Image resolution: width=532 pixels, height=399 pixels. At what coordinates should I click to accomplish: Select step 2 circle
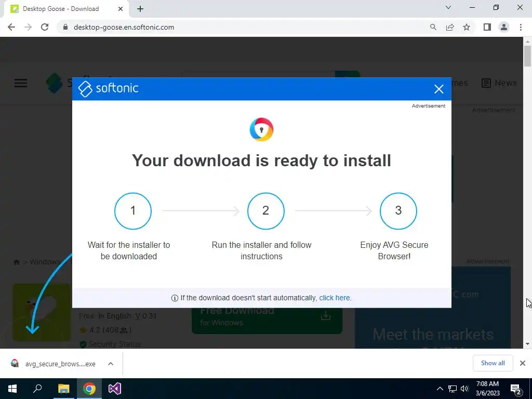265,211
